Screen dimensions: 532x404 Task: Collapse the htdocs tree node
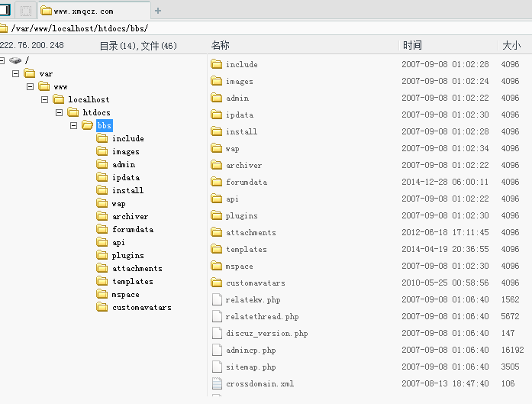[x=59, y=112]
